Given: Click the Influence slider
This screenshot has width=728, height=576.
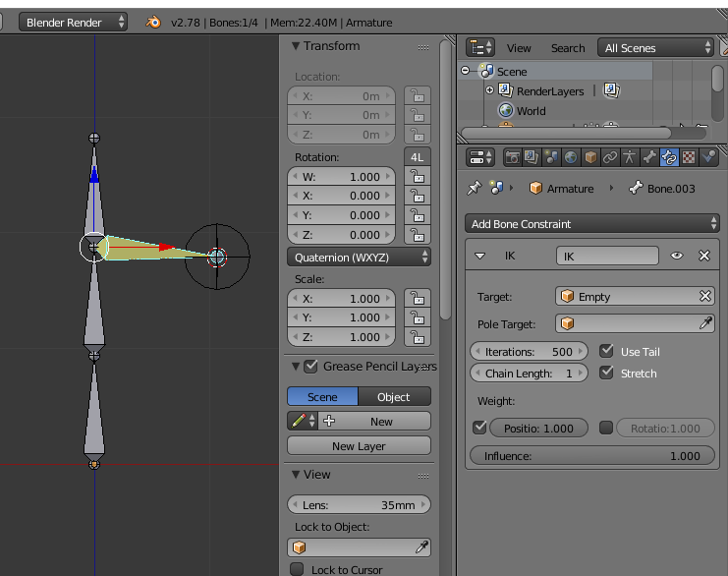Looking at the screenshot, I should (592, 456).
